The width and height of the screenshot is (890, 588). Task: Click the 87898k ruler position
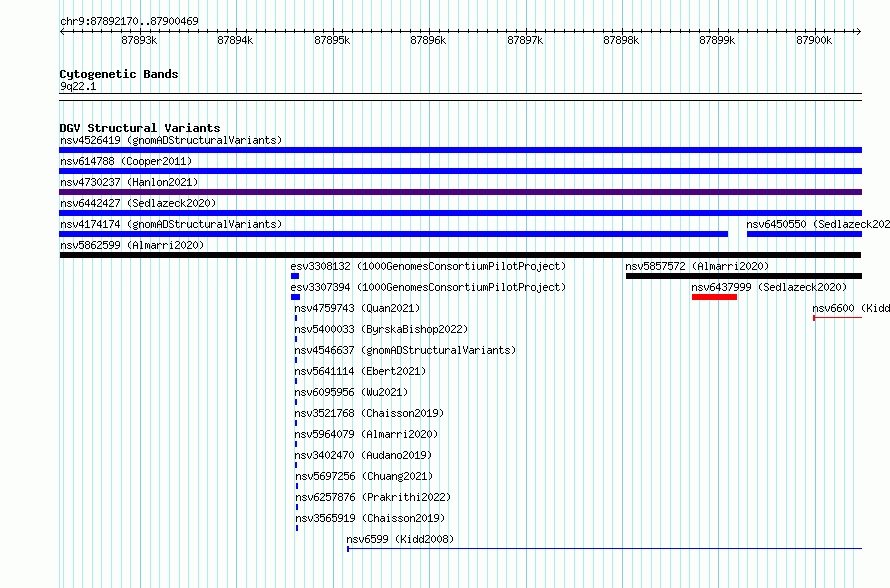pyautogui.click(x=621, y=40)
